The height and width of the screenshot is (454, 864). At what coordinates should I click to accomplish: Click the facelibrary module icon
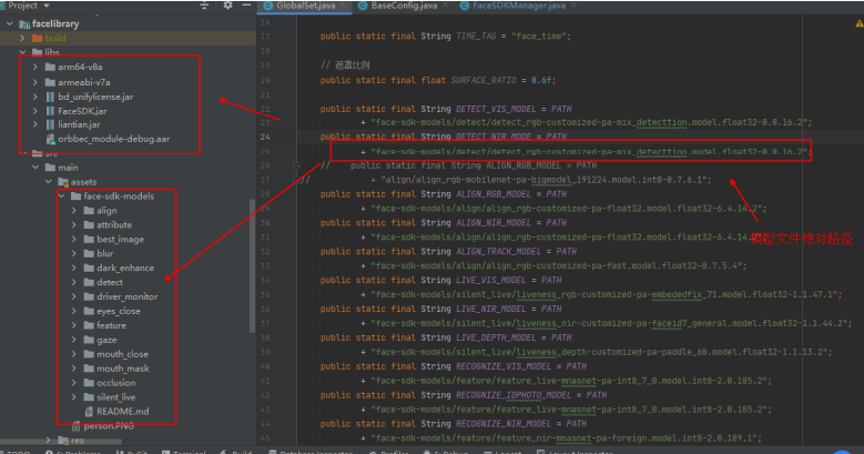pyautogui.click(x=24, y=24)
